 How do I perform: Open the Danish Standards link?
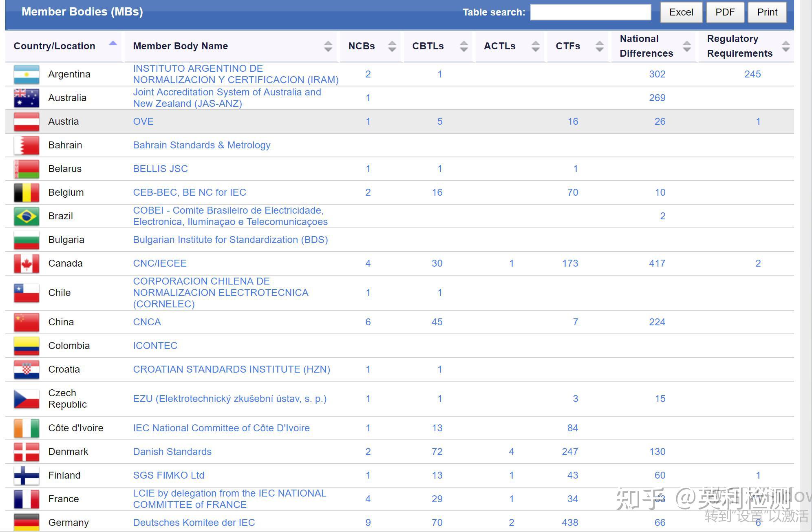pos(172,452)
